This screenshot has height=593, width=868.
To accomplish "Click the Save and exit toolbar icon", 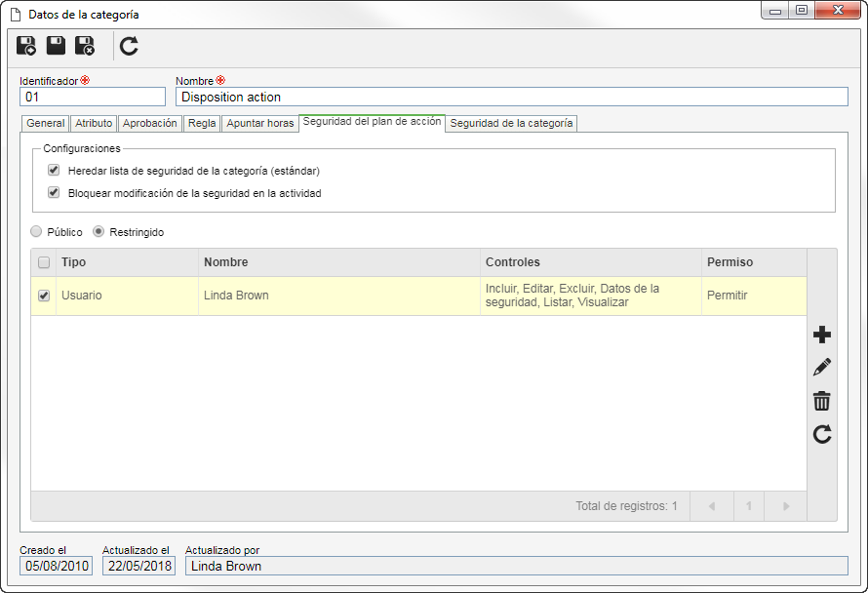I will (85, 46).
